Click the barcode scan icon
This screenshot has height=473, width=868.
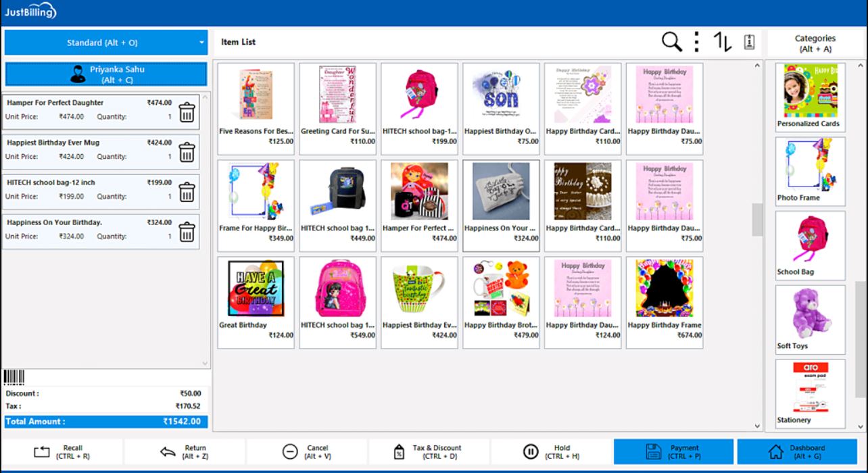click(14, 377)
